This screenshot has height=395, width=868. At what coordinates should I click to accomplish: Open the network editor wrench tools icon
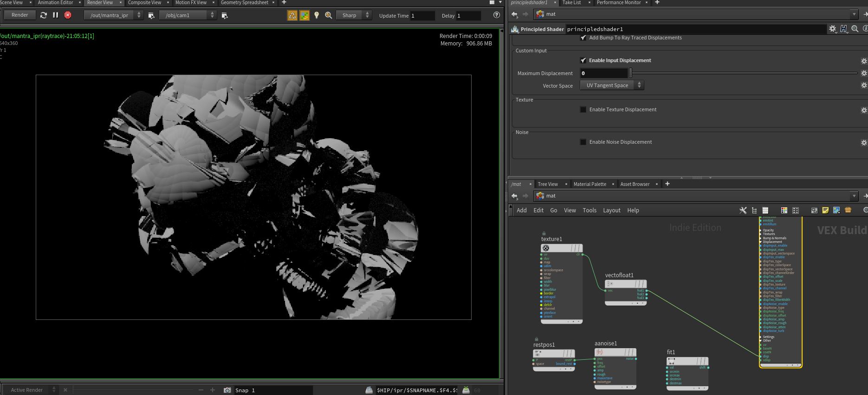point(743,210)
